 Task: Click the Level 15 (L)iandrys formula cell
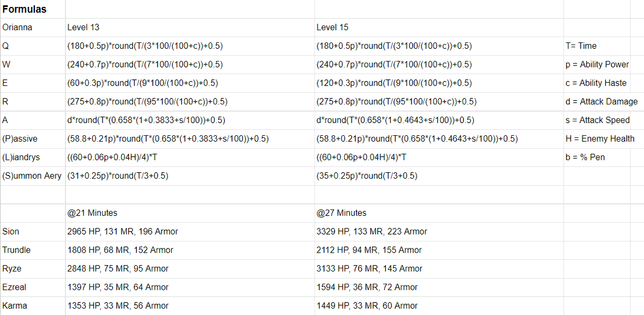pos(438,157)
